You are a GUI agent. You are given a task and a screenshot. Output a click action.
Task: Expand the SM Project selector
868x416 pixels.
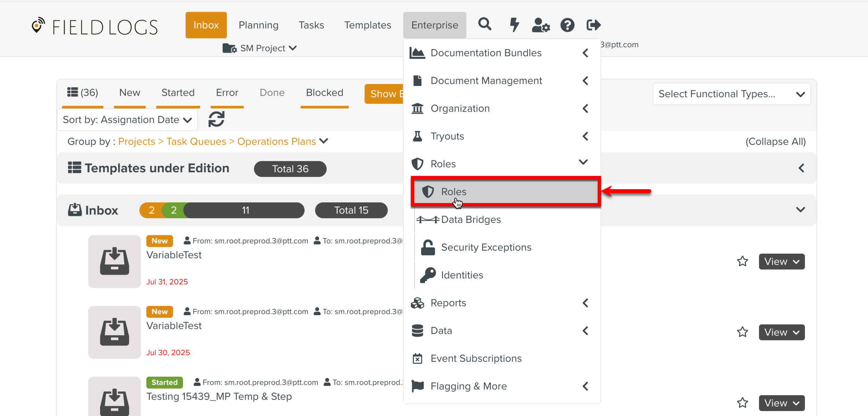(x=260, y=48)
